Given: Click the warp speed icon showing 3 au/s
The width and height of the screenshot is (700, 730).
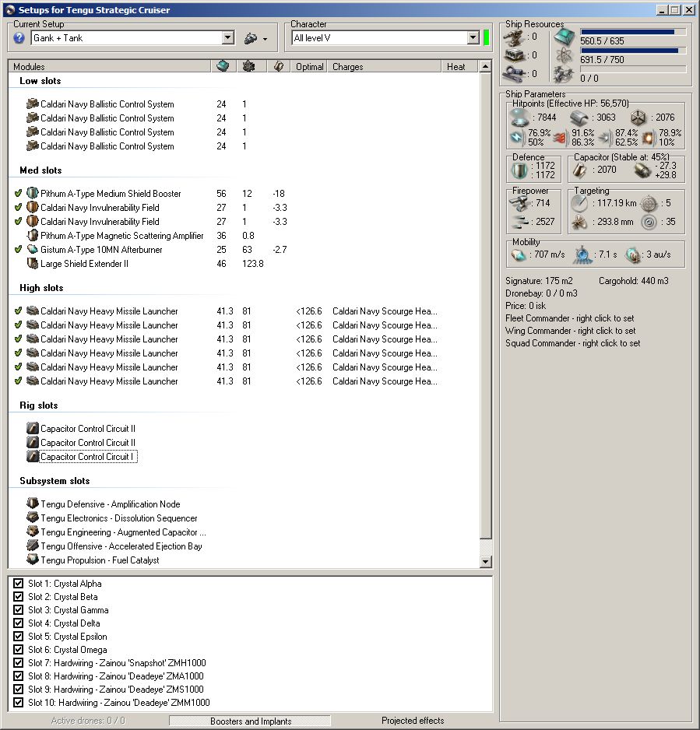Looking at the screenshot, I should [633, 255].
